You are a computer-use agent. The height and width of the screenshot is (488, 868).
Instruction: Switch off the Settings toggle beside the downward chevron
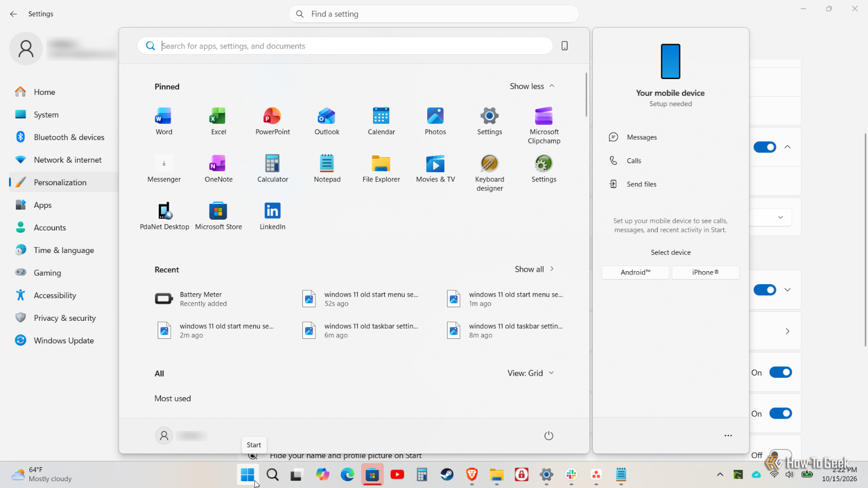(x=765, y=290)
